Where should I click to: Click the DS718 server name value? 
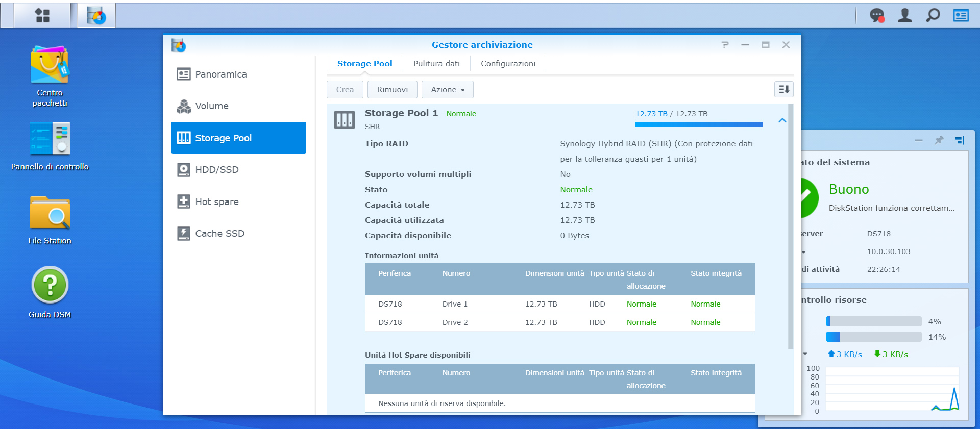point(878,234)
